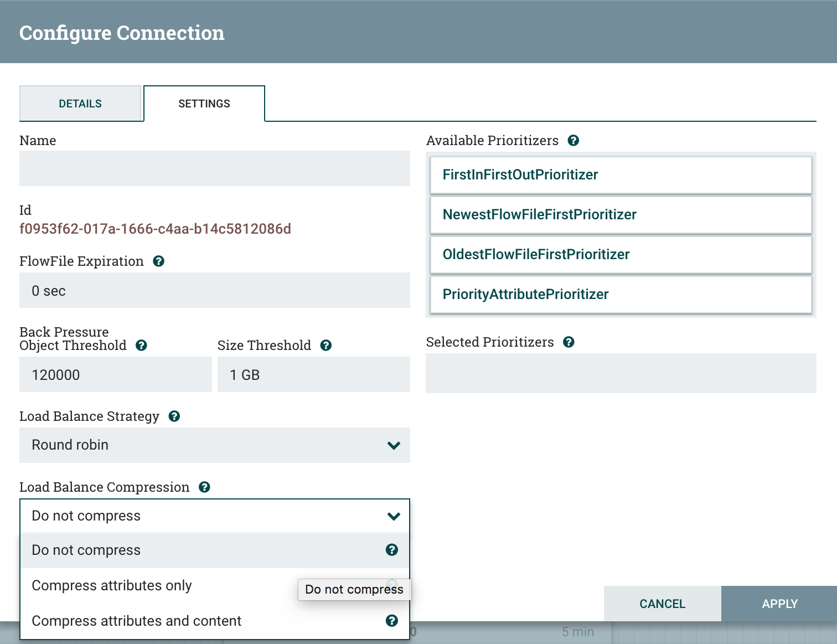Screen dimensions: 837x644
Task: Click the Name input field
Action: [215, 168]
